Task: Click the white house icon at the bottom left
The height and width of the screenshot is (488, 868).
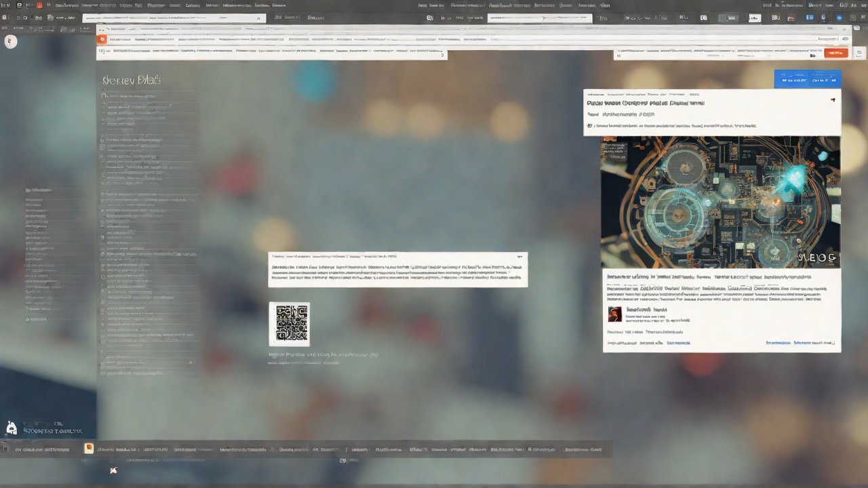Action: 11,428
